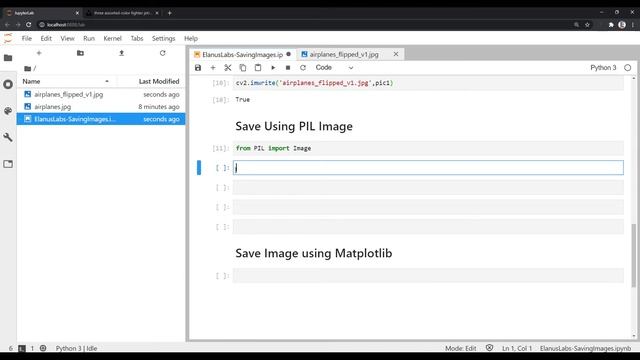Click the JupyterLab logo
This screenshot has width=640, height=360.
point(8,39)
